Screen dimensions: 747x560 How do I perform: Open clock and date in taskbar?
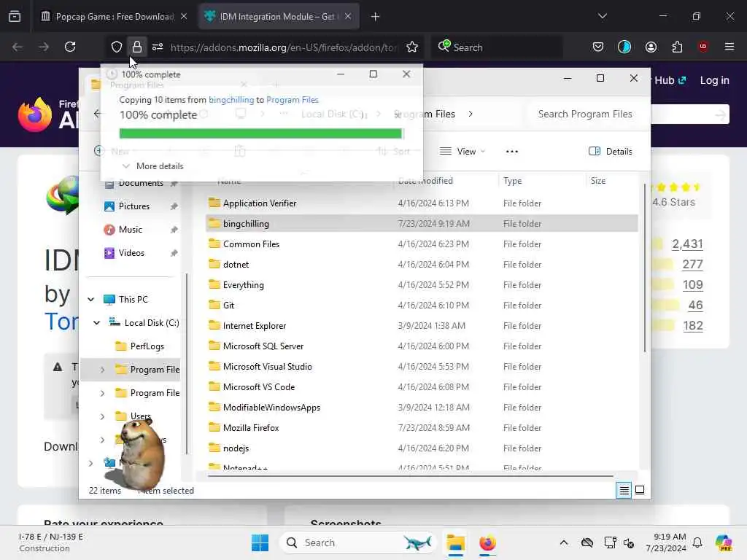tap(666, 542)
